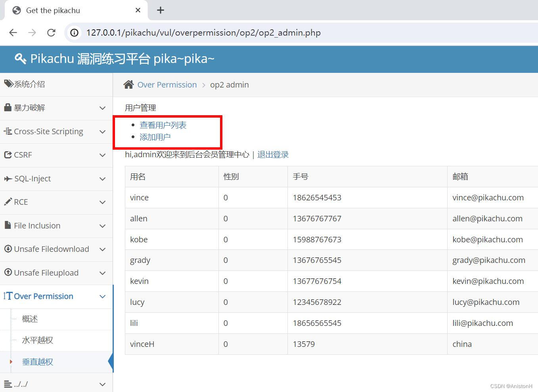Open the File Inclusion sidebar menu
The width and height of the screenshot is (538, 392).
pos(56,226)
